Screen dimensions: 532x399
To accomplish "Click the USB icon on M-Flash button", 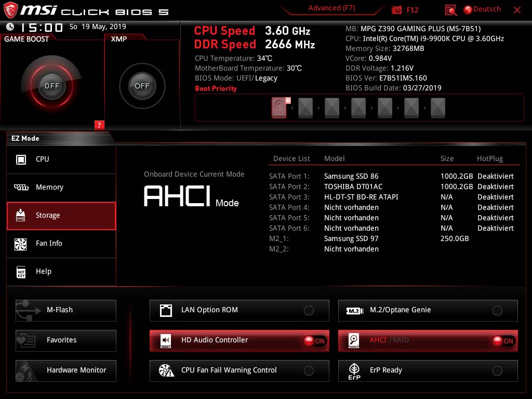I will coord(29,311).
